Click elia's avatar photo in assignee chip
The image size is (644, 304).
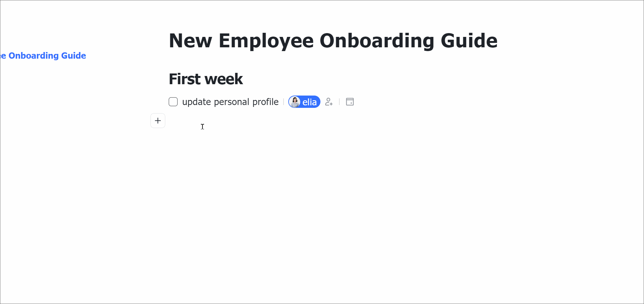(295, 102)
